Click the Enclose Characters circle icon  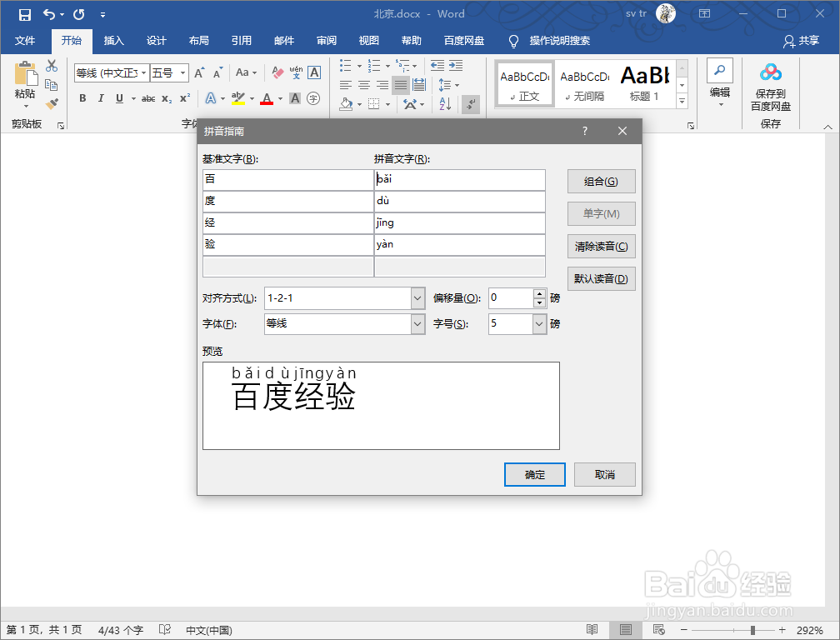click(313, 98)
